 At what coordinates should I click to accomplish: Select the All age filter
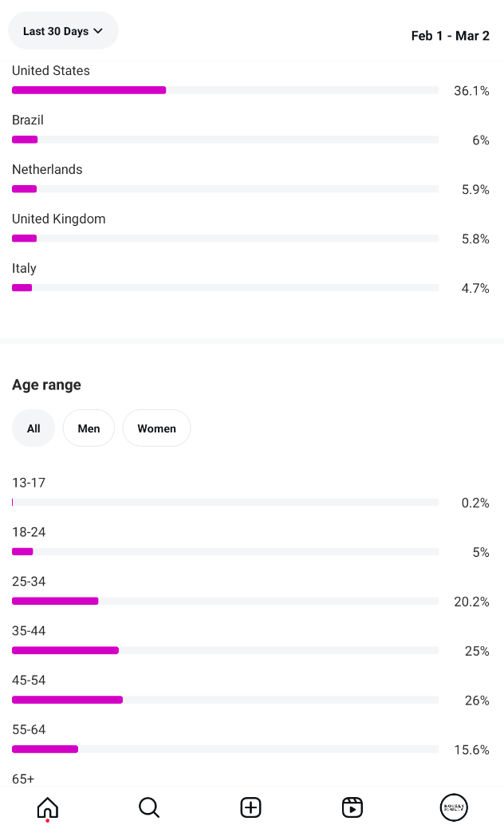click(x=33, y=428)
